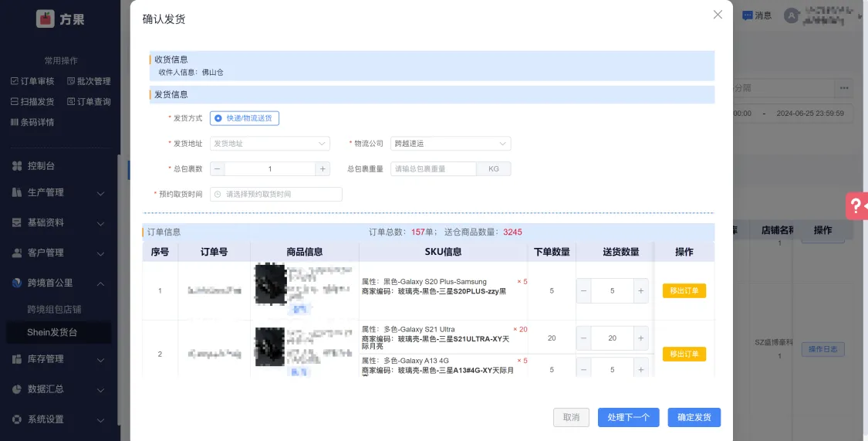Increase 送货数量 for Galaxy A13 4G
Screen dimensions: 868x441
coord(641,369)
